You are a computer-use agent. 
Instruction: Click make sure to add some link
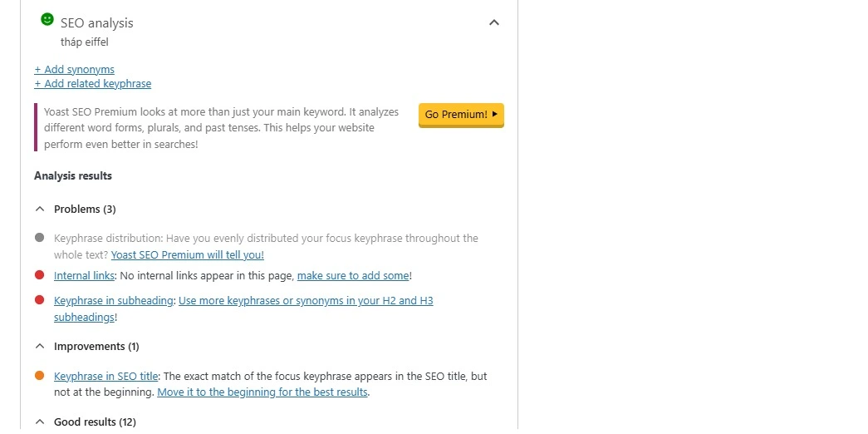click(353, 275)
